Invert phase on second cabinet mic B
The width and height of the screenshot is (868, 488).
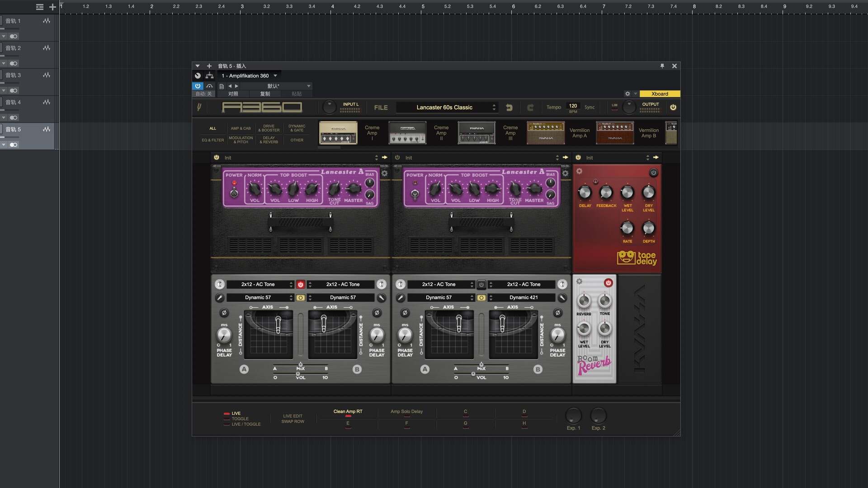pos(557,313)
